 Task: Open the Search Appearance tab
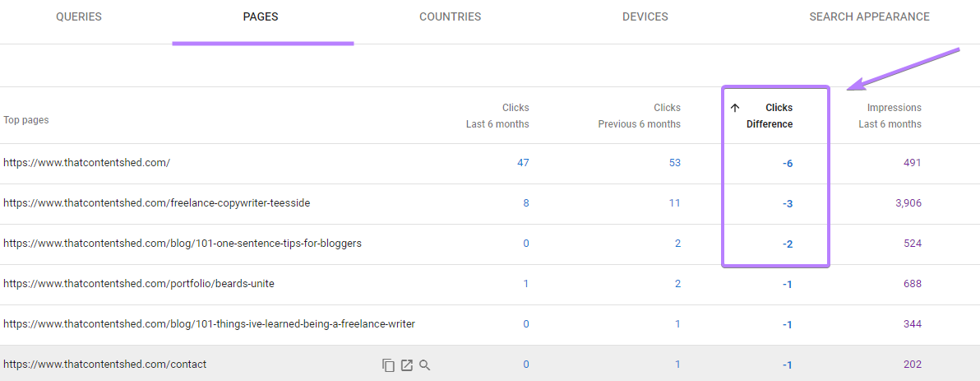click(869, 17)
